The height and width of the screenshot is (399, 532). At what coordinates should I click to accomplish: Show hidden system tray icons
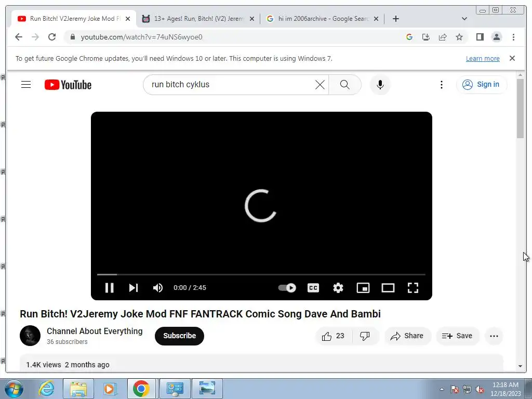(442, 389)
